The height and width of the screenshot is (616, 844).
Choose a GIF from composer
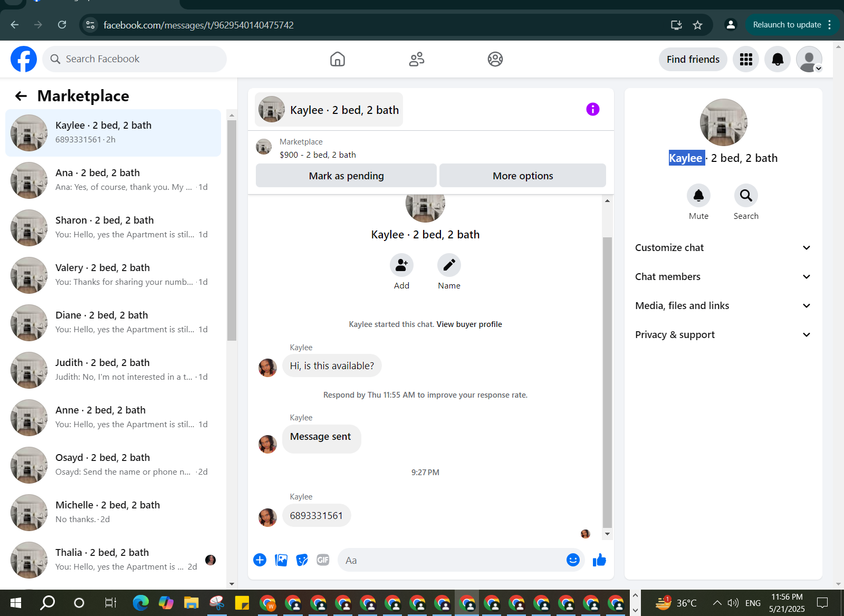(323, 560)
